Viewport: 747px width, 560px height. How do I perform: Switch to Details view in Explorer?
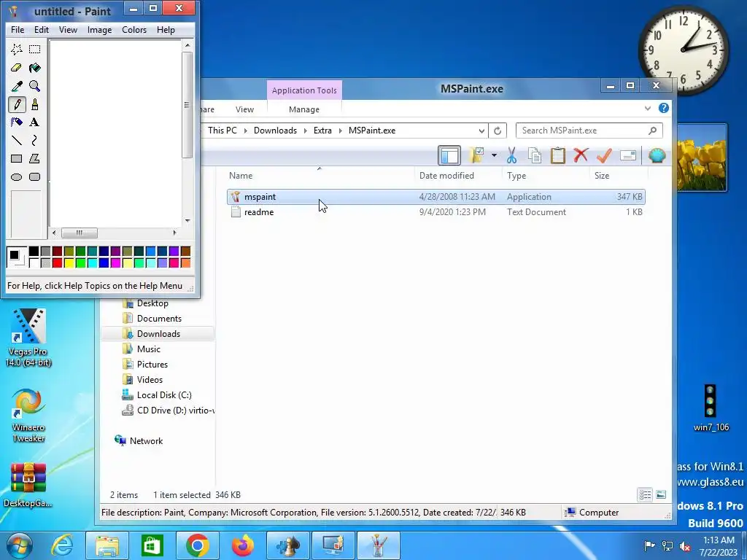pyautogui.click(x=645, y=495)
